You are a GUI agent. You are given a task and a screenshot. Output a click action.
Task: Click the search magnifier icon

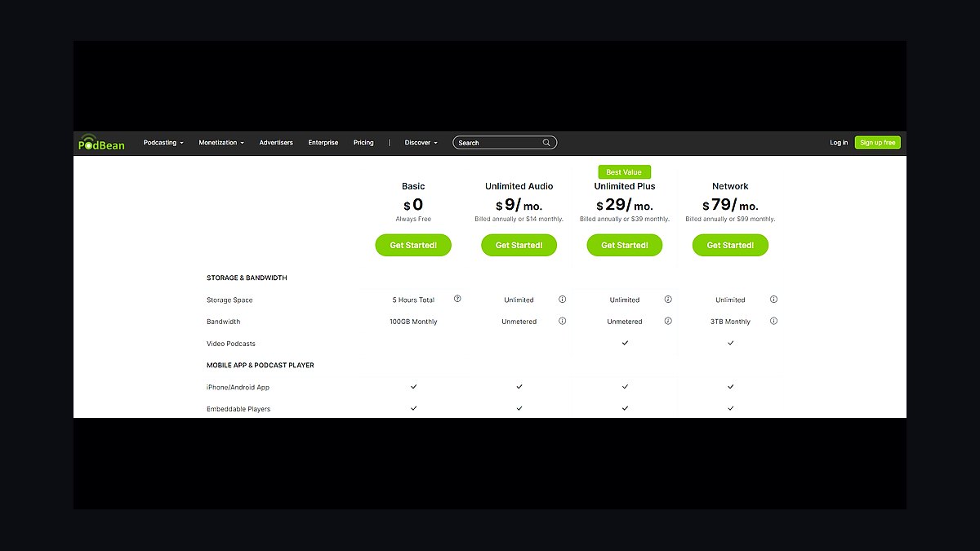tap(546, 143)
